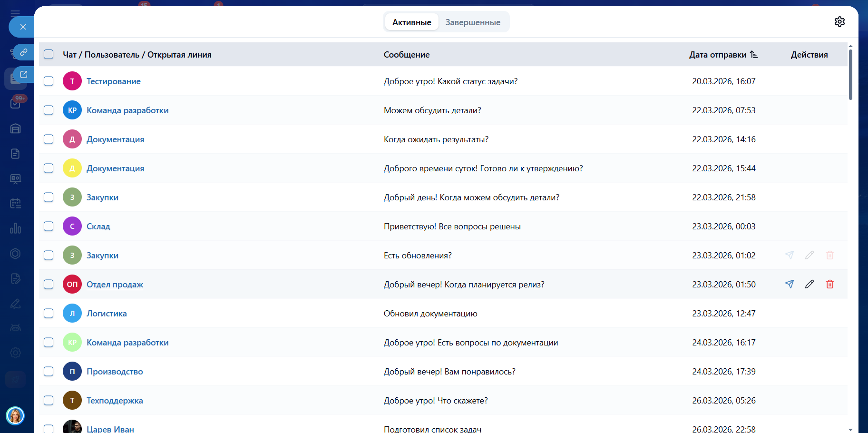Delete the Отдел продаж scheduled message
This screenshot has width=868, height=433.
[x=830, y=284]
